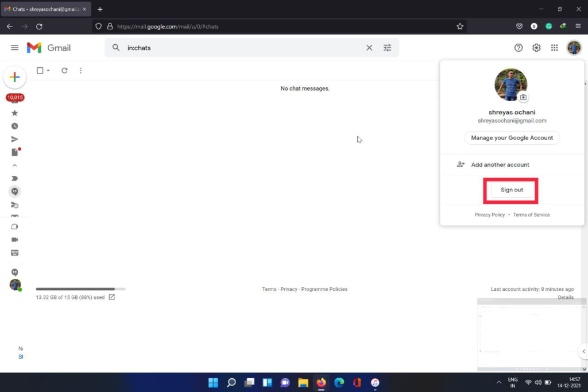
Task: Collapse the labels list chevron
Action: tap(15, 166)
